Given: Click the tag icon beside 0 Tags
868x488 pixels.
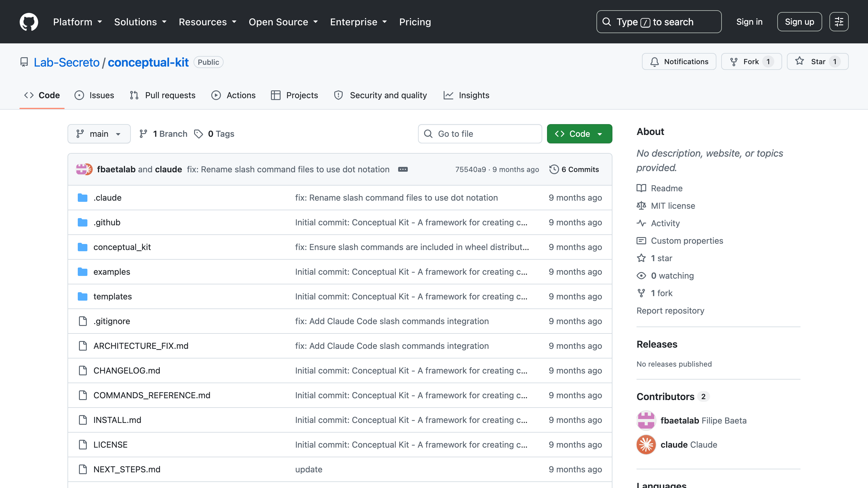Looking at the screenshot, I should click(x=199, y=134).
